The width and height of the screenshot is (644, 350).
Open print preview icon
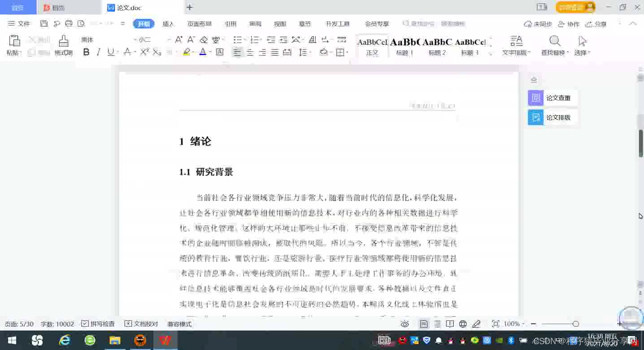point(81,24)
